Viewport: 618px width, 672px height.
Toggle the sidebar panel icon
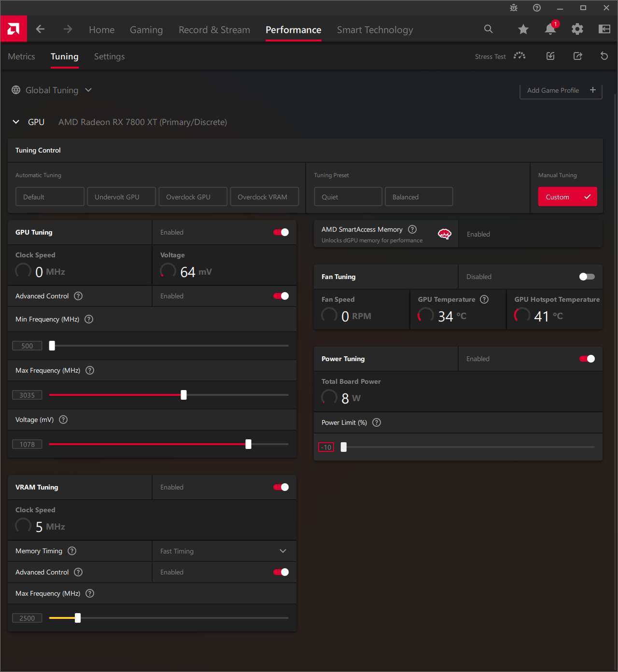tap(604, 29)
